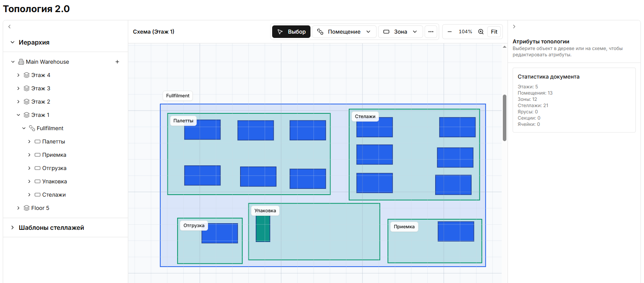Screen dimensions: 644x283
Task: Click the plus icon next to Main Warehouse
Action: click(117, 62)
